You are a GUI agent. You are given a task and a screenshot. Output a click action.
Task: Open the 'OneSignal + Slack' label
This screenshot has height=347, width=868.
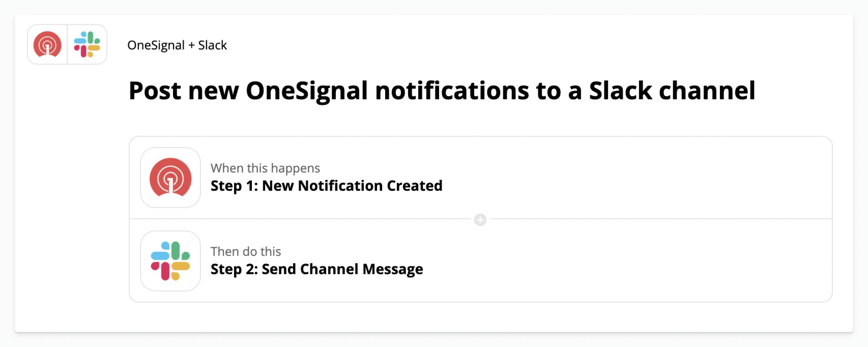pyautogui.click(x=177, y=45)
